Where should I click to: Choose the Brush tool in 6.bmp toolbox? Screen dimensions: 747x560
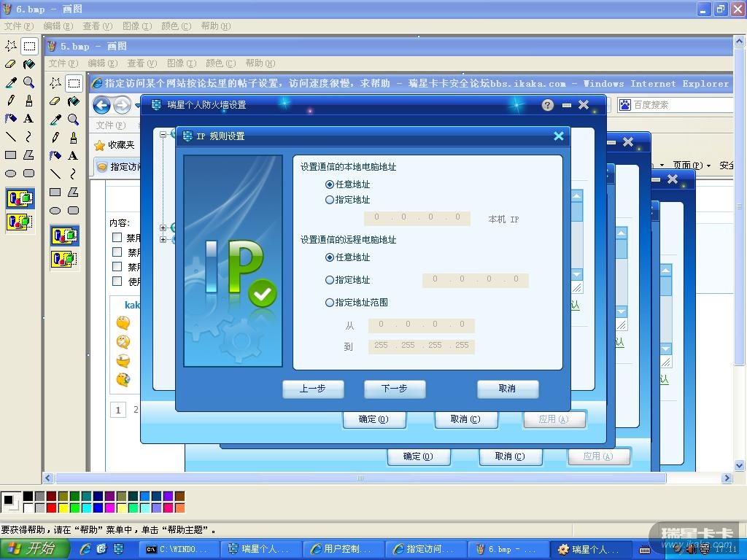point(29,100)
